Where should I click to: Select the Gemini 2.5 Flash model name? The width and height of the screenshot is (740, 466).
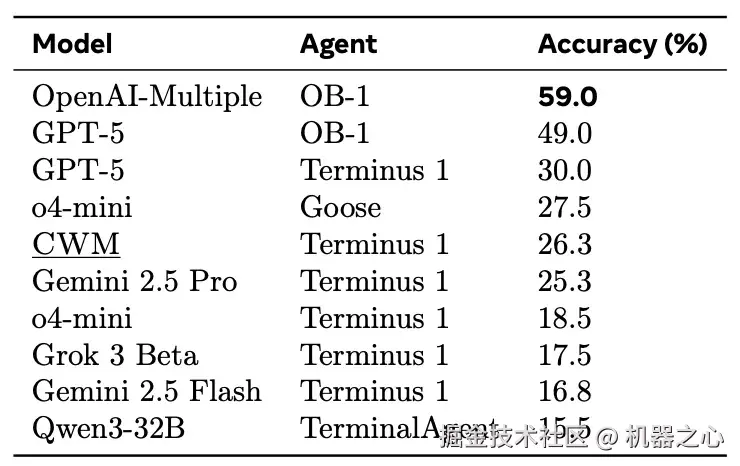pyautogui.click(x=146, y=391)
